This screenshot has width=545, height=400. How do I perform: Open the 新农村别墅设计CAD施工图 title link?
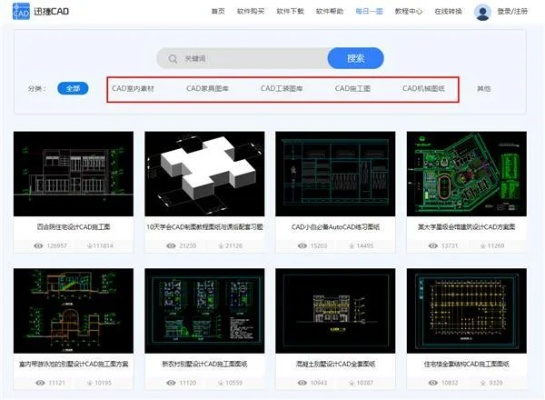pos(204,364)
